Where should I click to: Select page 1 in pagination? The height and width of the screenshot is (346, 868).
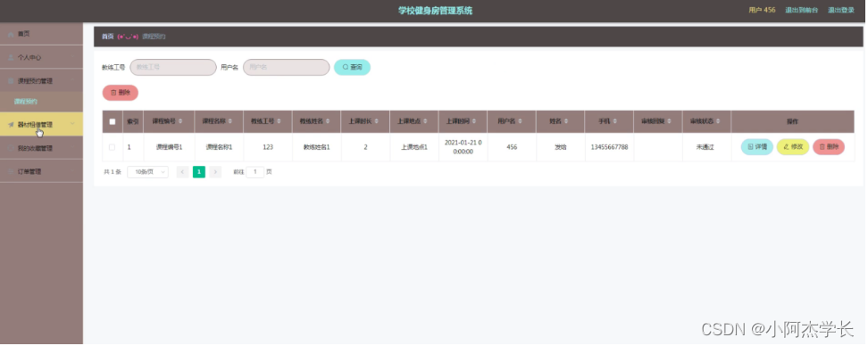(x=199, y=172)
